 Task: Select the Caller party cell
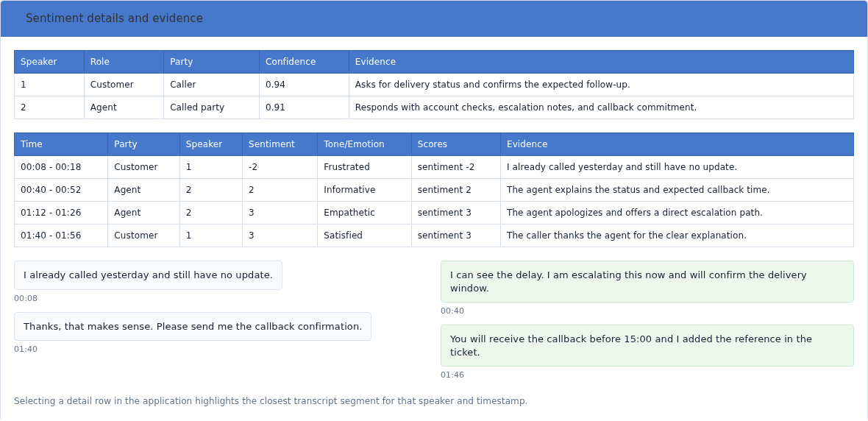point(211,85)
